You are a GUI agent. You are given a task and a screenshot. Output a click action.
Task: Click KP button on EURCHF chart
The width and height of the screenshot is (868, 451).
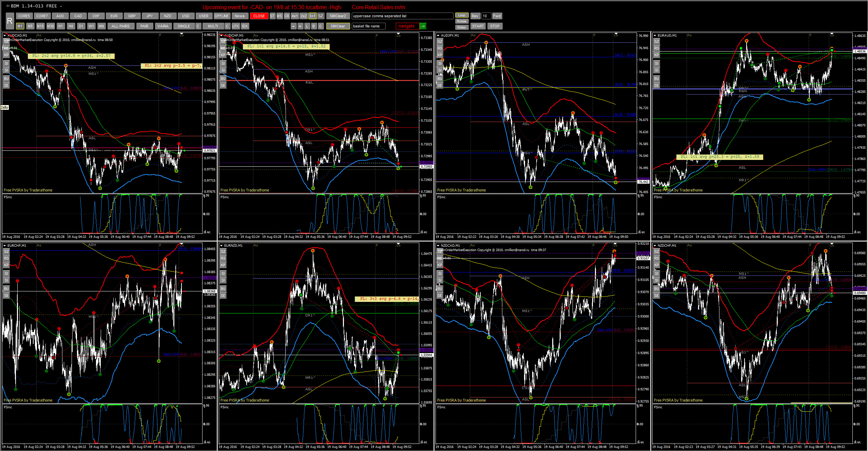(x=6, y=265)
